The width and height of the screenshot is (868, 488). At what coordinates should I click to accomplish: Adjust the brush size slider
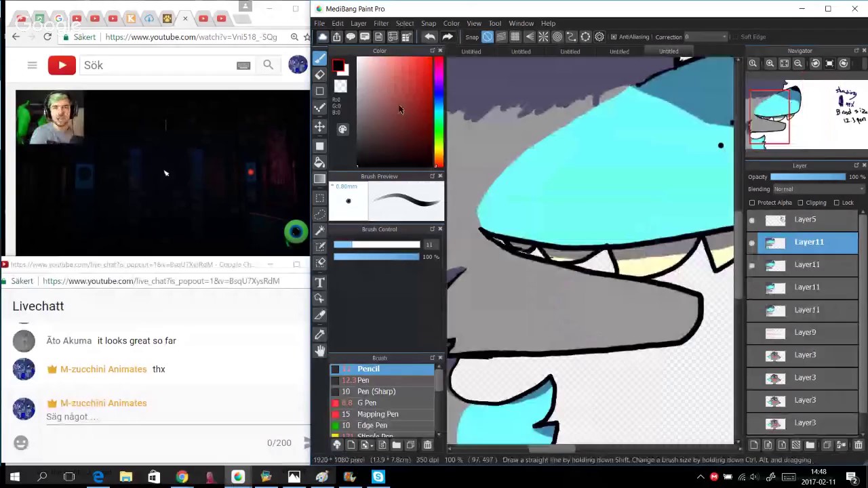[x=376, y=245]
